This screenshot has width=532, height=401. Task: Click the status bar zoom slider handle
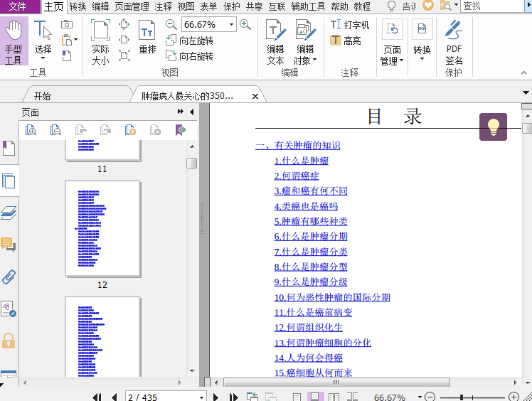point(462,397)
